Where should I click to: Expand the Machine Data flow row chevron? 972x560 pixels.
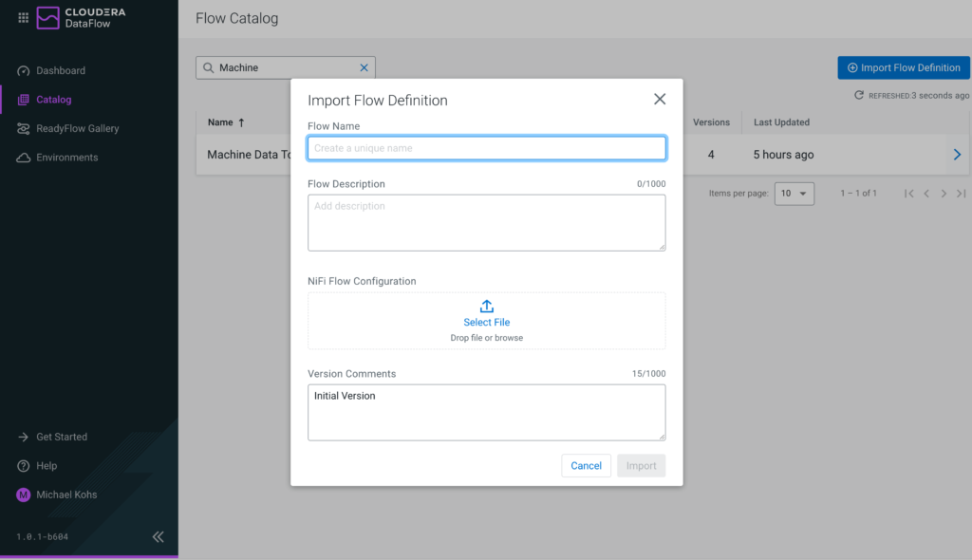tap(957, 155)
